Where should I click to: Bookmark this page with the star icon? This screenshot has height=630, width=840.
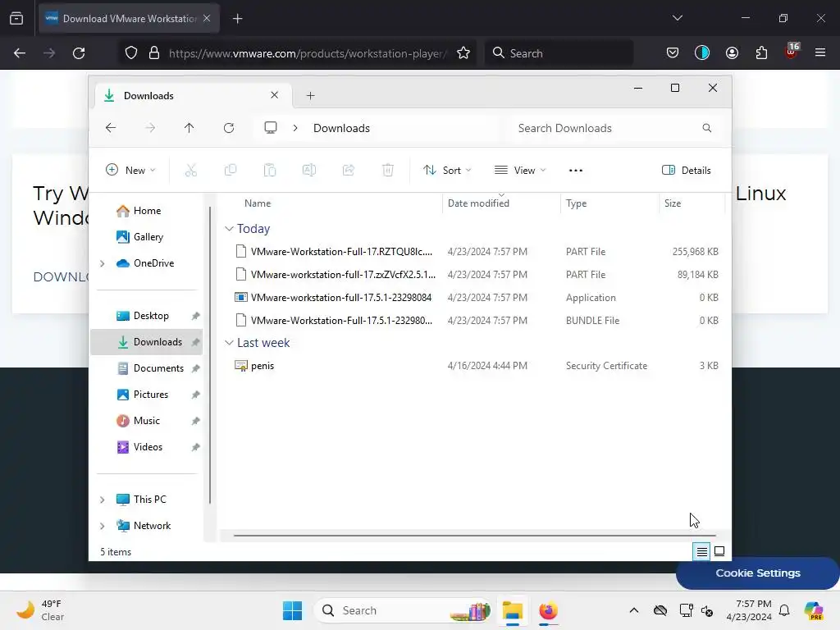463,53
